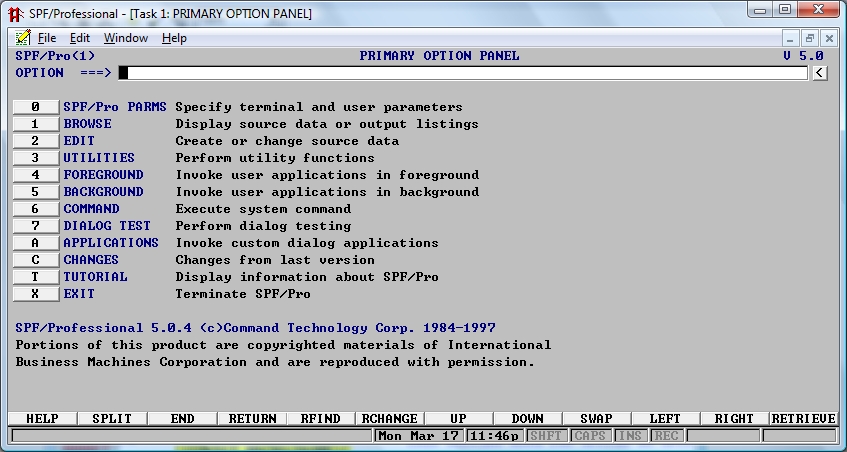Click the 'Execute system command' description

(x=263, y=209)
